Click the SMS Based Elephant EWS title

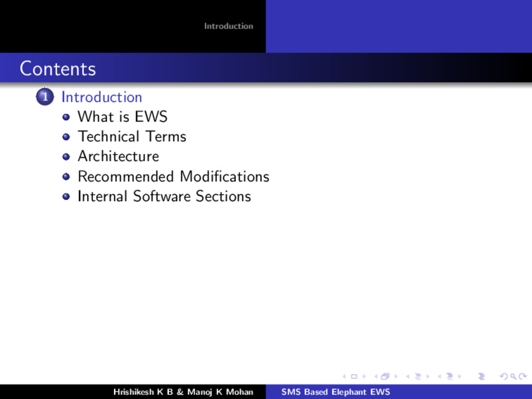(x=336, y=392)
